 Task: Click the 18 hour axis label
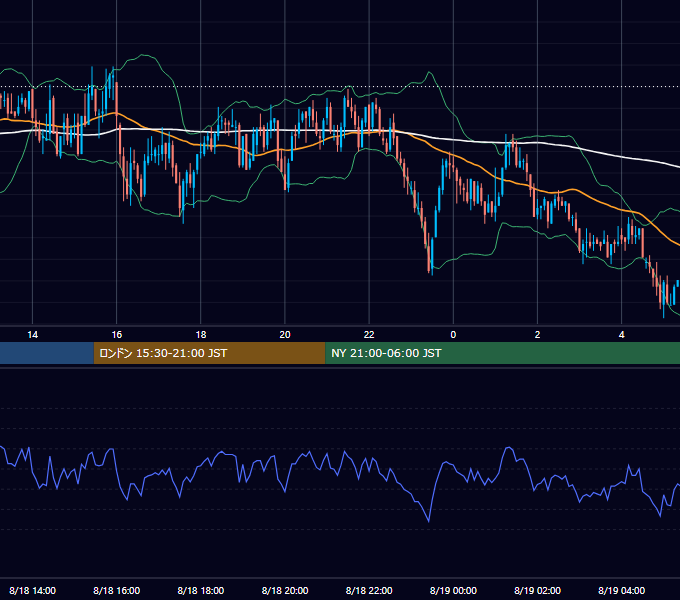(201, 335)
